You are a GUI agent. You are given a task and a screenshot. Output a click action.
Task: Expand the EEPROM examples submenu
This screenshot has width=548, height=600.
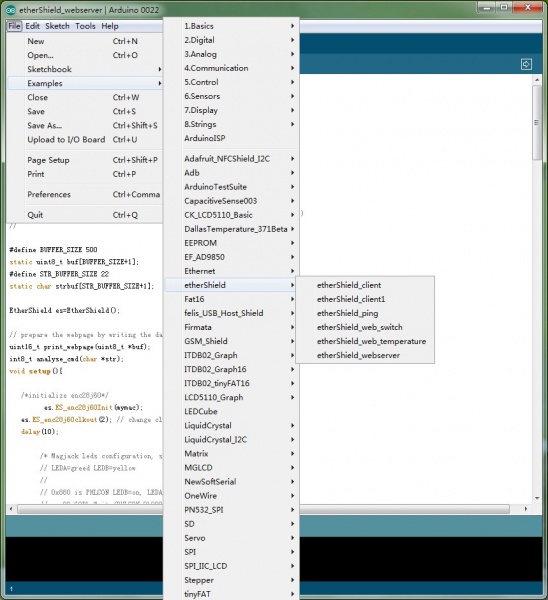[x=232, y=243]
